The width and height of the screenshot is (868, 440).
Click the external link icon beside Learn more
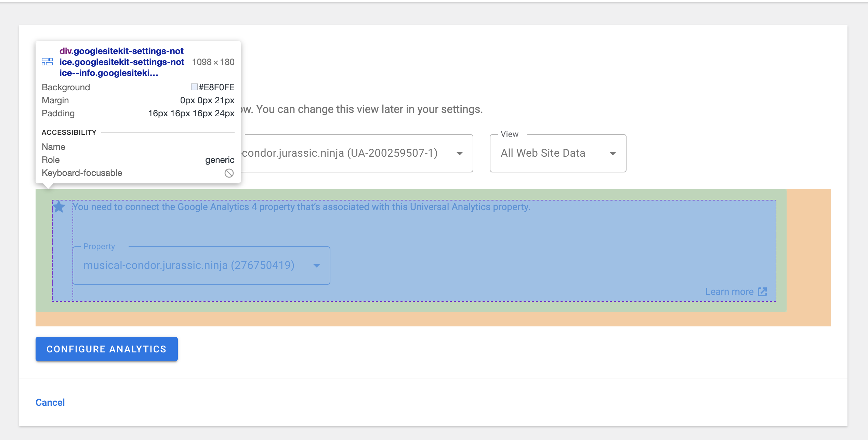[762, 292]
